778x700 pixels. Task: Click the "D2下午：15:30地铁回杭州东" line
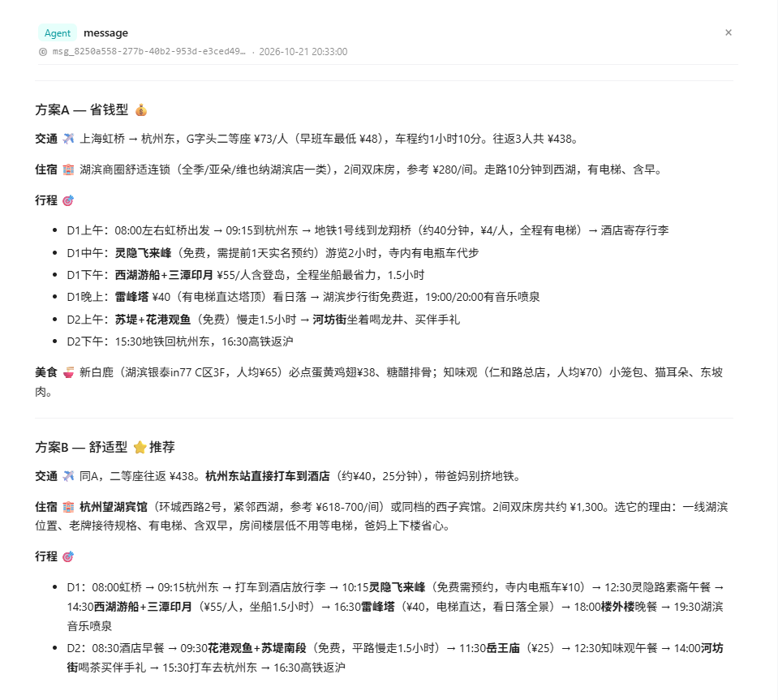(180, 341)
